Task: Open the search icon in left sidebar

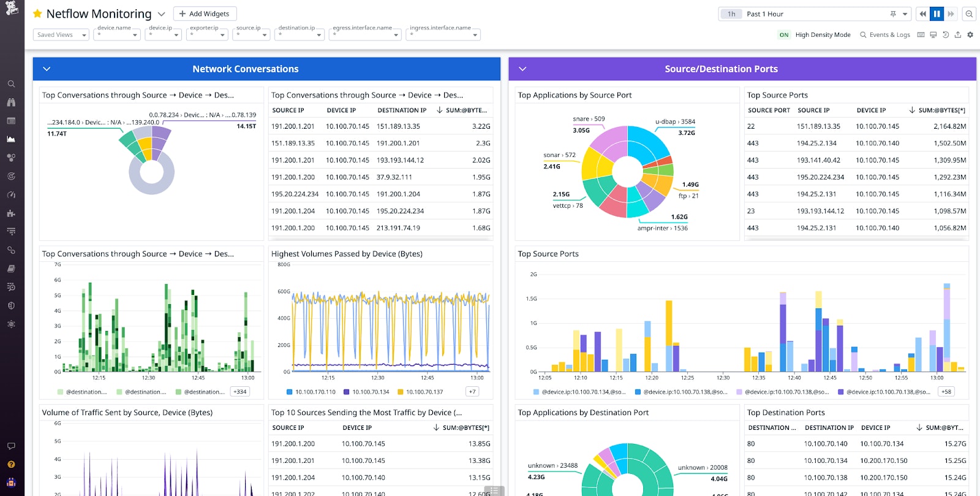Action: 11,84
